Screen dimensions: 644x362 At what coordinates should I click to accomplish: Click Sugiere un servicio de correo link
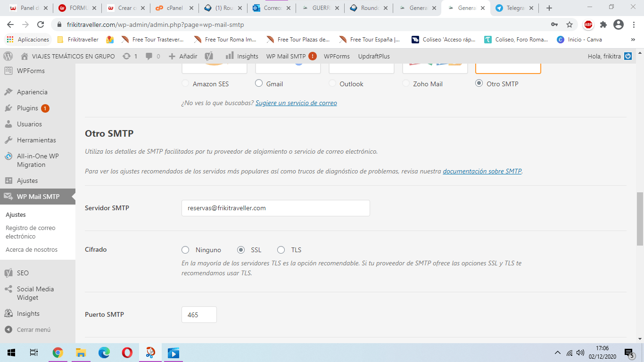pyautogui.click(x=296, y=103)
